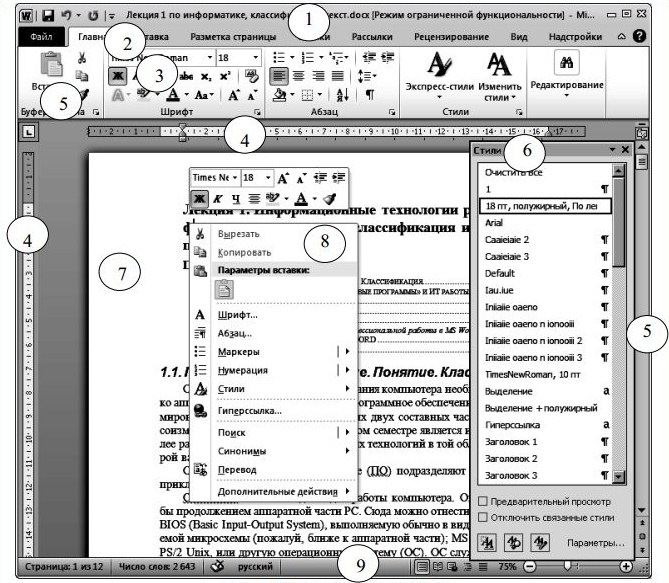Click Print Layout view icon in status bar
Screen dimensions: 669x583
(422, 566)
